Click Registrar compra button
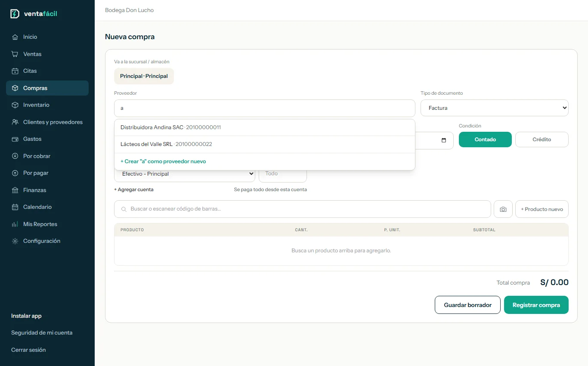The height and width of the screenshot is (366, 588). 536,305
